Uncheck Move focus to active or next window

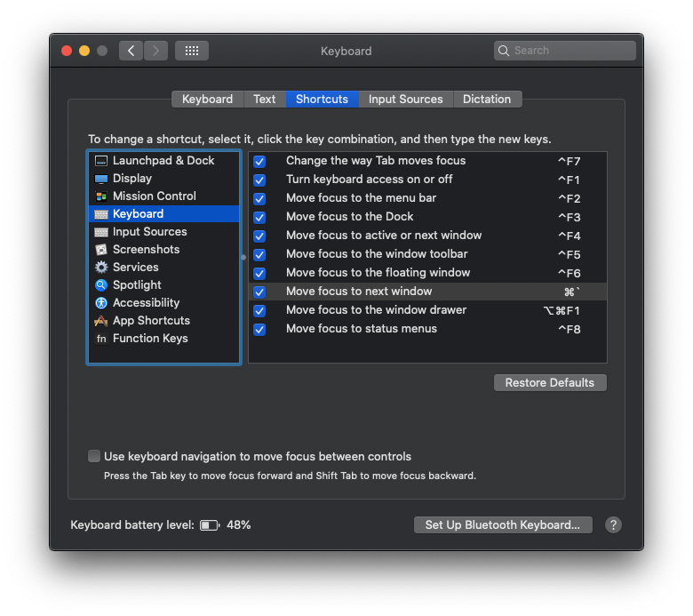(259, 236)
